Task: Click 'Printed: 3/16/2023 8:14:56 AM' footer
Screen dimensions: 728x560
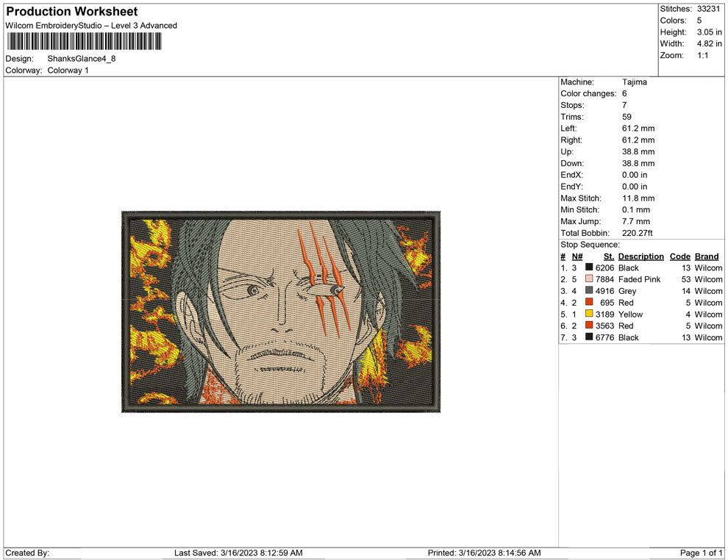Action: [x=485, y=553]
